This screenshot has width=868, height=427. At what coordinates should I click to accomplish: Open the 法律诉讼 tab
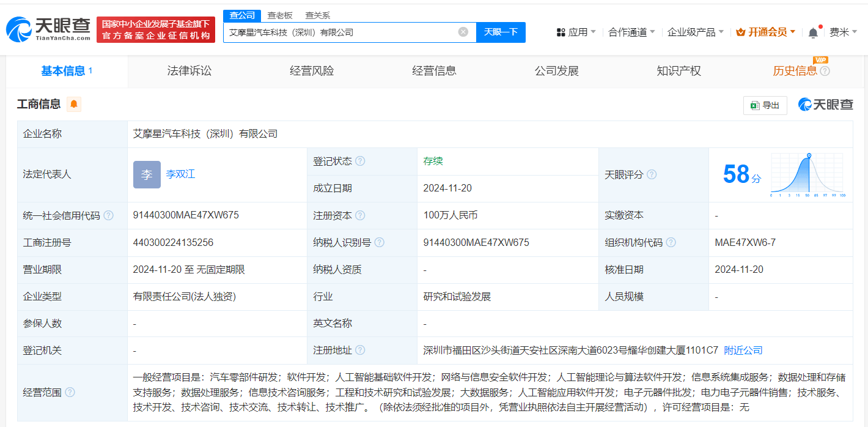[188, 70]
